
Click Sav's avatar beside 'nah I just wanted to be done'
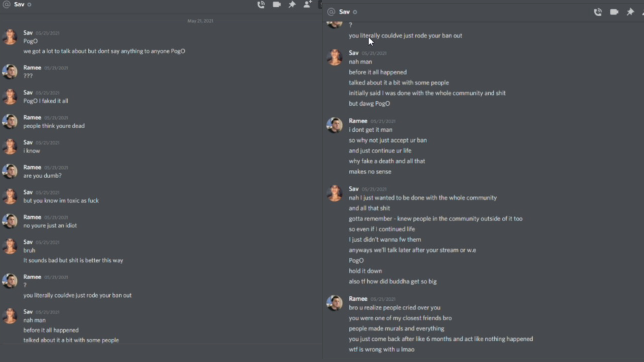(334, 193)
